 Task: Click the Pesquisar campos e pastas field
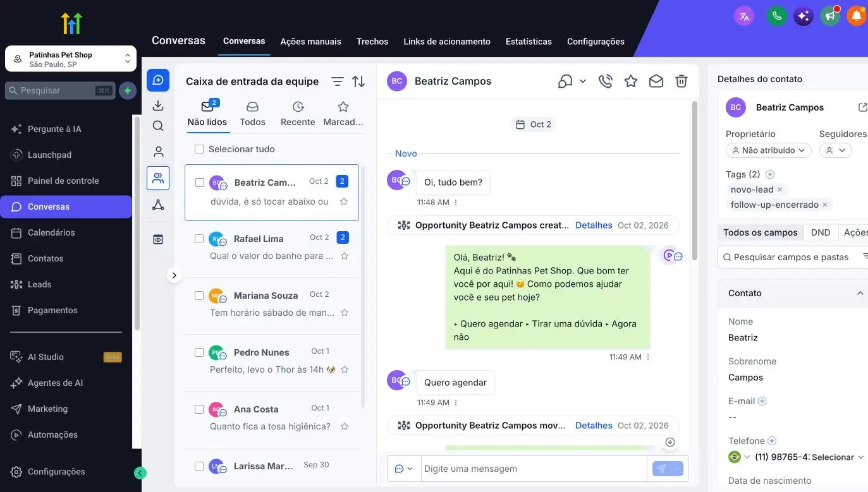[793, 257]
